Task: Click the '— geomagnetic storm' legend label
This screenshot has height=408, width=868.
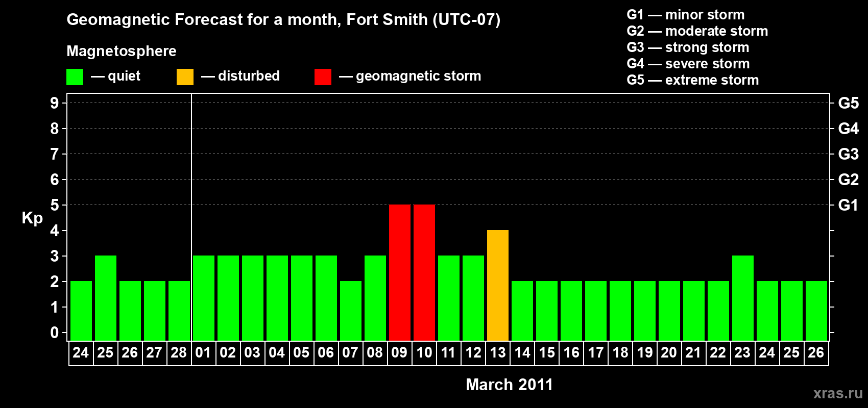Action: 410,76
